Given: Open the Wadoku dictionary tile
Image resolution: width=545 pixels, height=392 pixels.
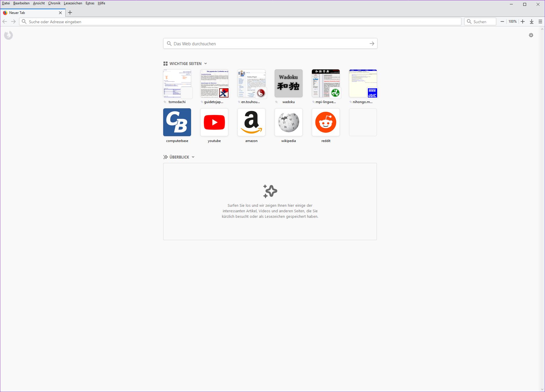Looking at the screenshot, I should (289, 83).
